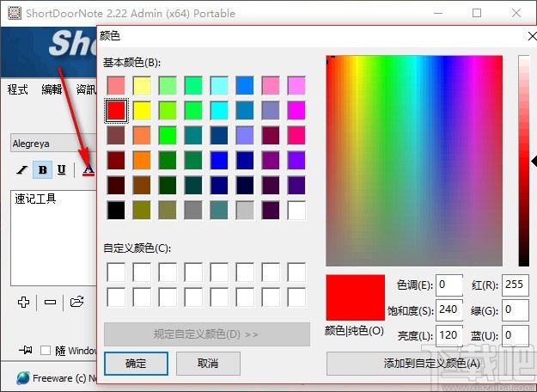Pick the cyan swatch in second row
Screen dimensions: 537x392
tap(219, 110)
